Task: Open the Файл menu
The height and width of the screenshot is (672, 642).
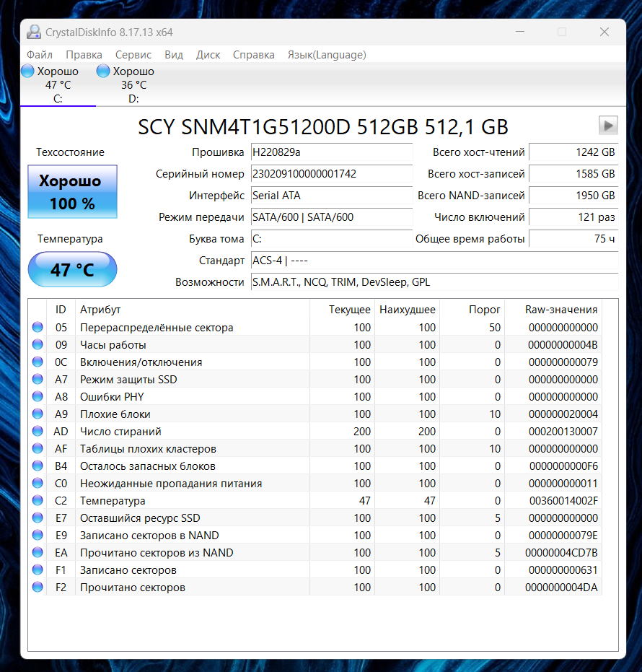Action: [x=40, y=55]
